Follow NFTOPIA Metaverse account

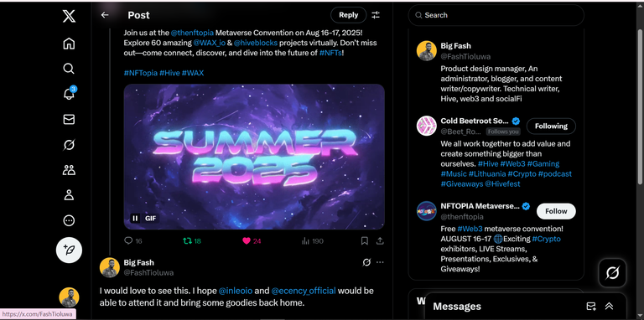(x=556, y=211)
